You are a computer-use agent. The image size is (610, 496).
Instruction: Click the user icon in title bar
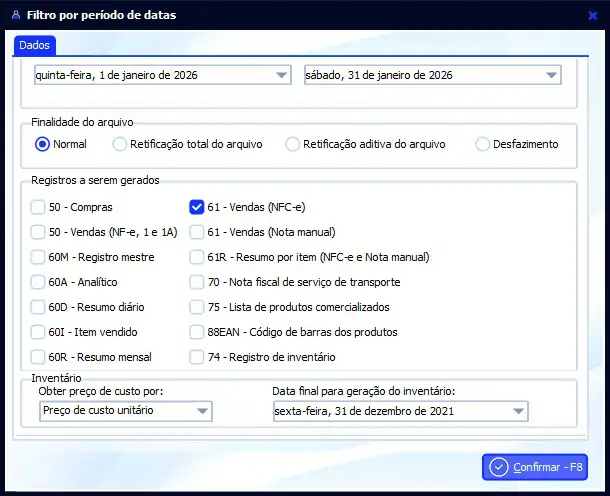point(12,15)
